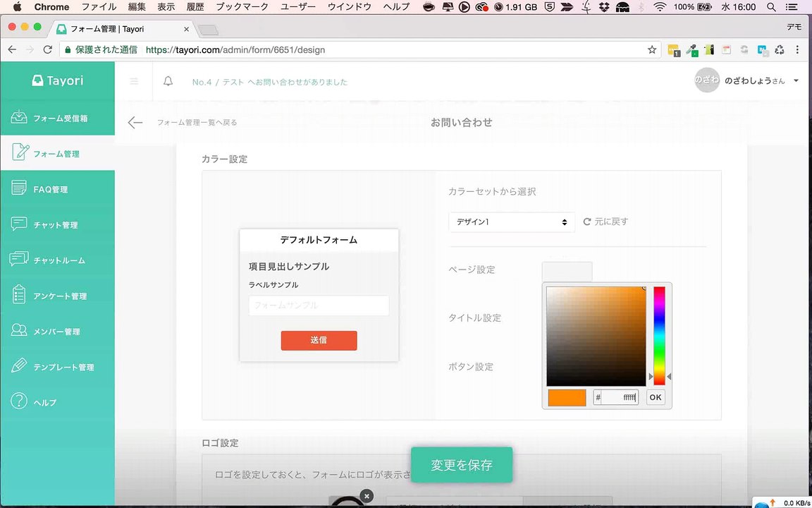This screenshot has width=812, height=508.
Task: Click the 変更を保存 button
Action: click(462, 465)
